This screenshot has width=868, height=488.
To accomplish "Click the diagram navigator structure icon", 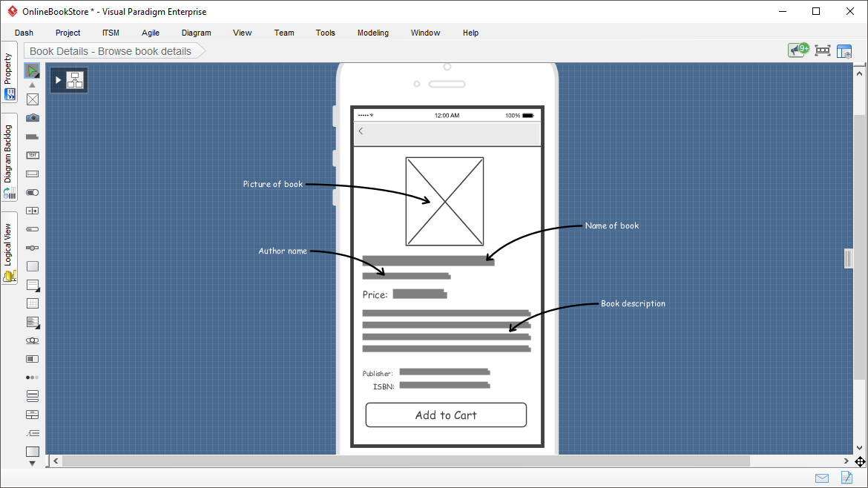I will click(75, 80).
